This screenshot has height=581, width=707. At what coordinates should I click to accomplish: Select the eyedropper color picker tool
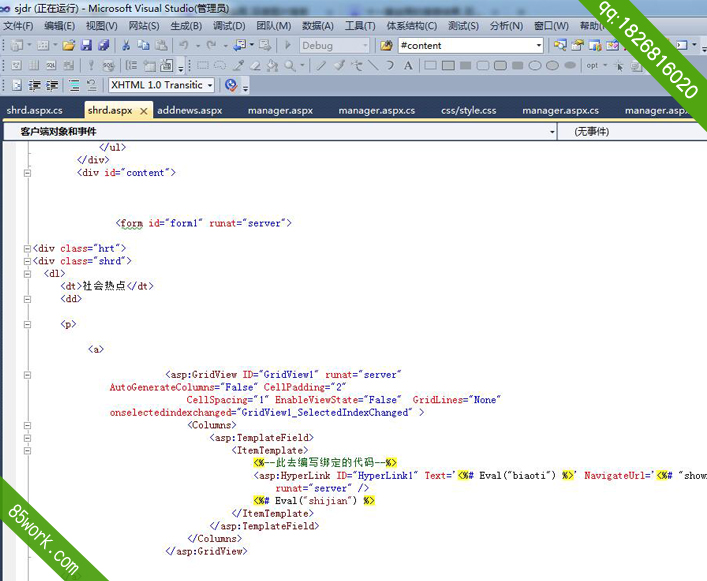tap(238, 66)
